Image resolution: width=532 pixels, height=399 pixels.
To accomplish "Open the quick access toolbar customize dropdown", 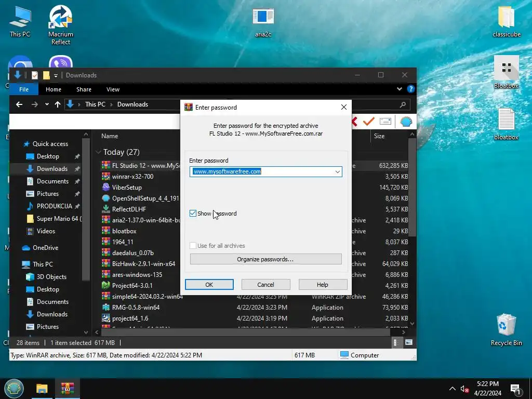I will [x=56, y=76].
